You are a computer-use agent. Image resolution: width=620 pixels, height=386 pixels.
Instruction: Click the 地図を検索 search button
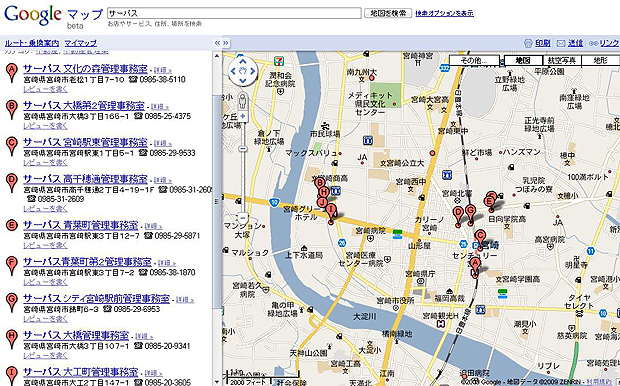point(388,13)
